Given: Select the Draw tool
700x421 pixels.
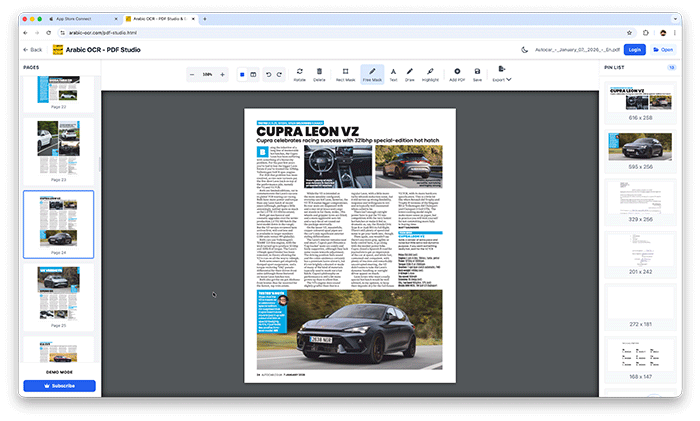Looking at the screenshot, I should point(410,74).
